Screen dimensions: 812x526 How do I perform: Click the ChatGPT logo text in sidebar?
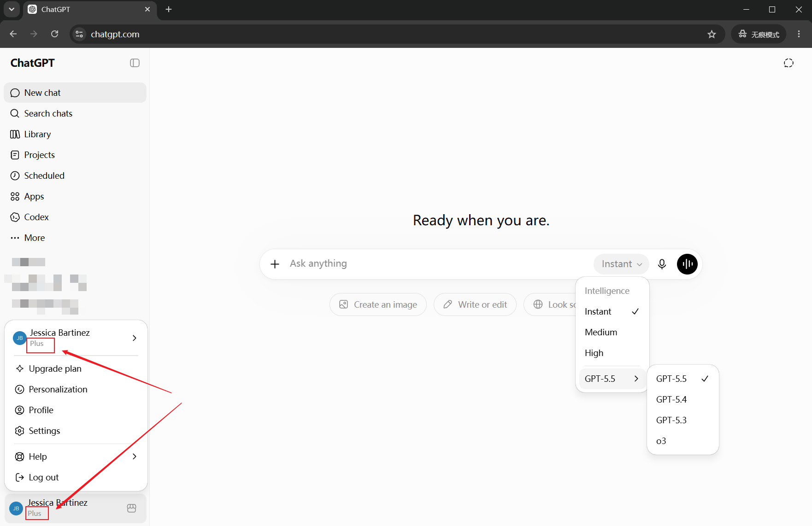[33, 63]
